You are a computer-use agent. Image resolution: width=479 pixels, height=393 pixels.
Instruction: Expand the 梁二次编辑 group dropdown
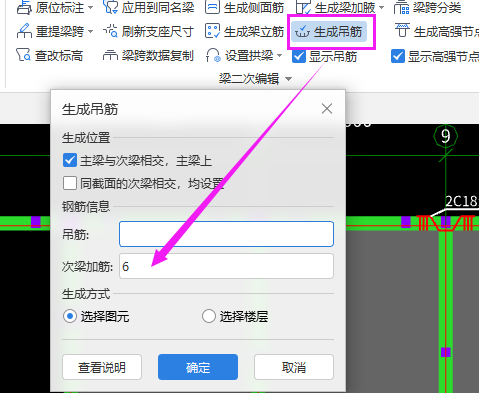coord(289,79)
